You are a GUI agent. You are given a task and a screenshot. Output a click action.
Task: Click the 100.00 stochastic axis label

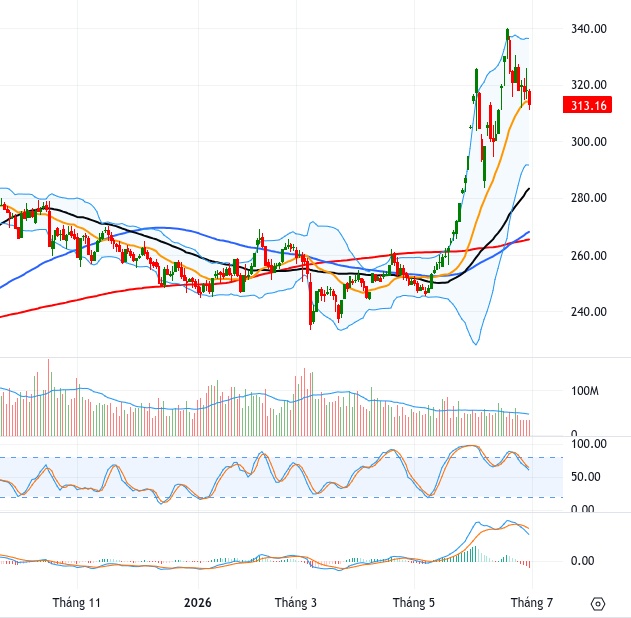(589, 444)
